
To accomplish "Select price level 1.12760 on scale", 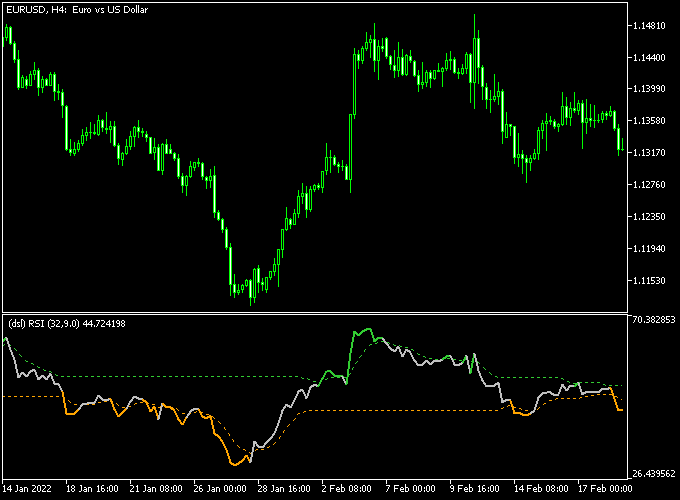I will click(x=649, y=185).
